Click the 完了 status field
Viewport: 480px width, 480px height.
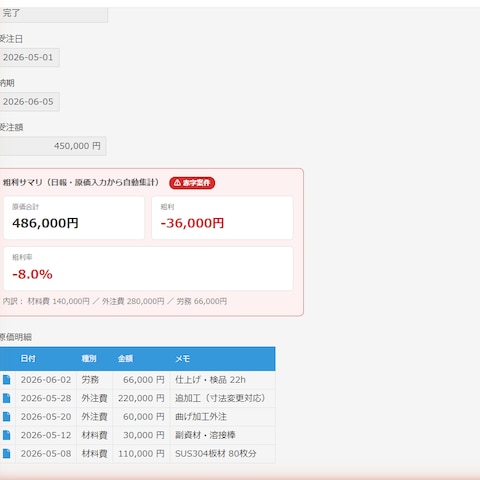[x=53, y=14]
